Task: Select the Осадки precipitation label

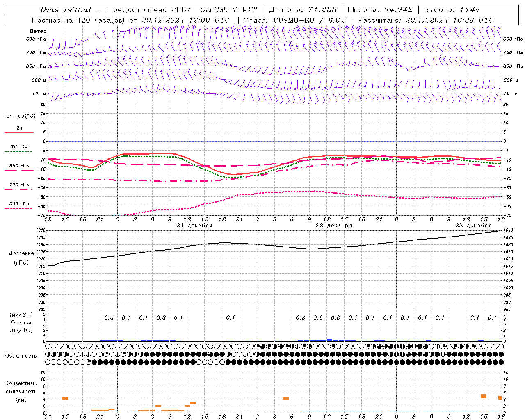Action: (x=21, y=323)
